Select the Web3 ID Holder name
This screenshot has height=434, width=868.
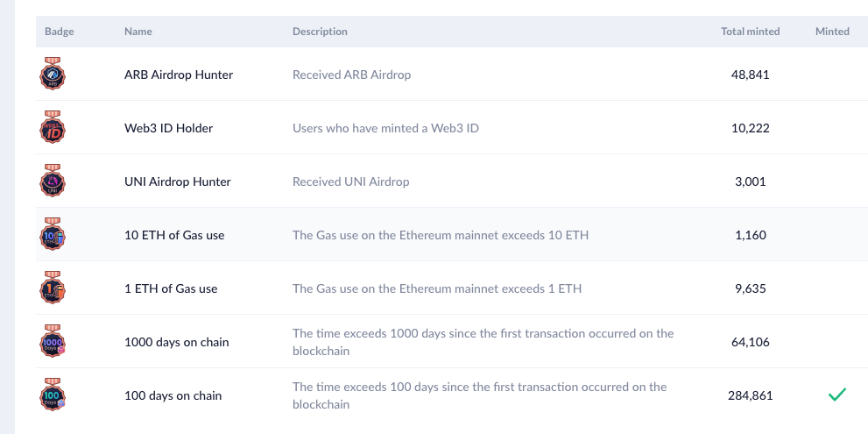pos(169,128)
